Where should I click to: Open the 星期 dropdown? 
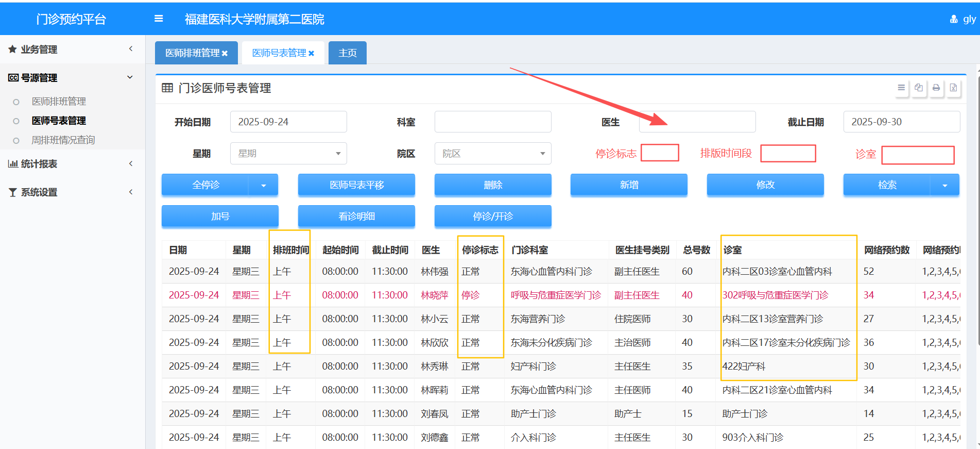288,153
